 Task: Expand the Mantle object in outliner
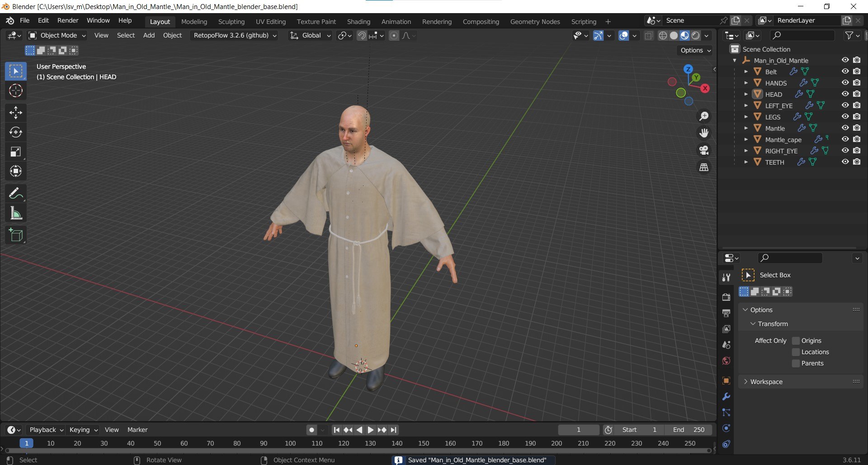[746, 128]
